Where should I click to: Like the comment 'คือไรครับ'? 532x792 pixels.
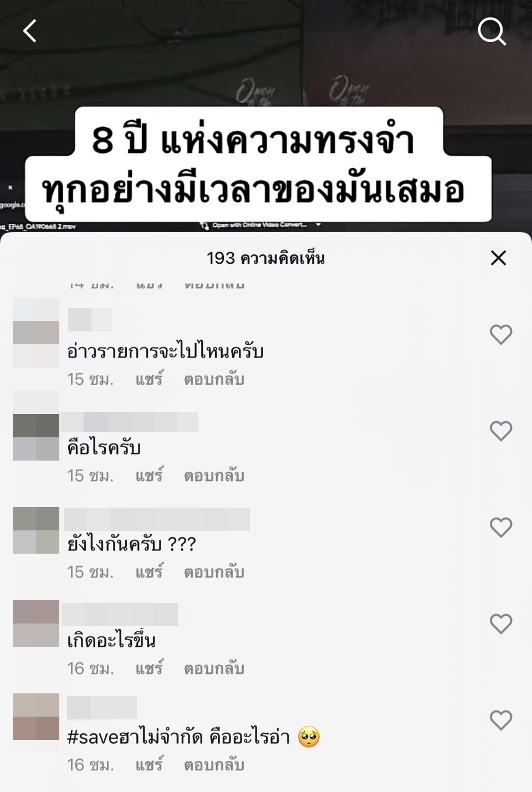tap(501, 431)
